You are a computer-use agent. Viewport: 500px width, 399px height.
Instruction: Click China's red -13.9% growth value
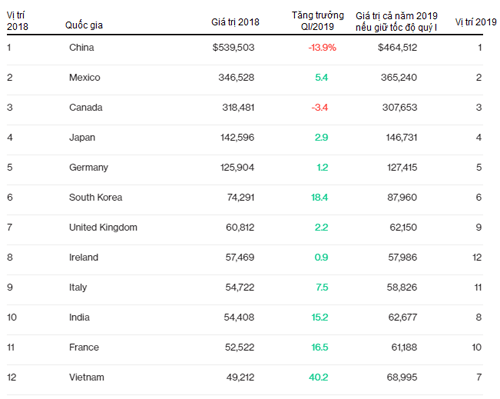(x=322, y=47)
